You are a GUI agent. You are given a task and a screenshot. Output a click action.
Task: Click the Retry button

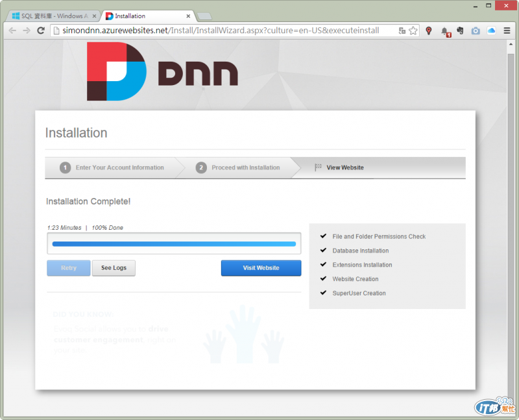point(69,267)
